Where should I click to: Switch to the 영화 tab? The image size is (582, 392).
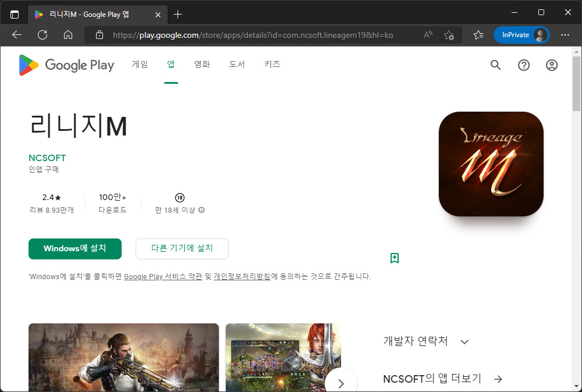tap(202, 64)
